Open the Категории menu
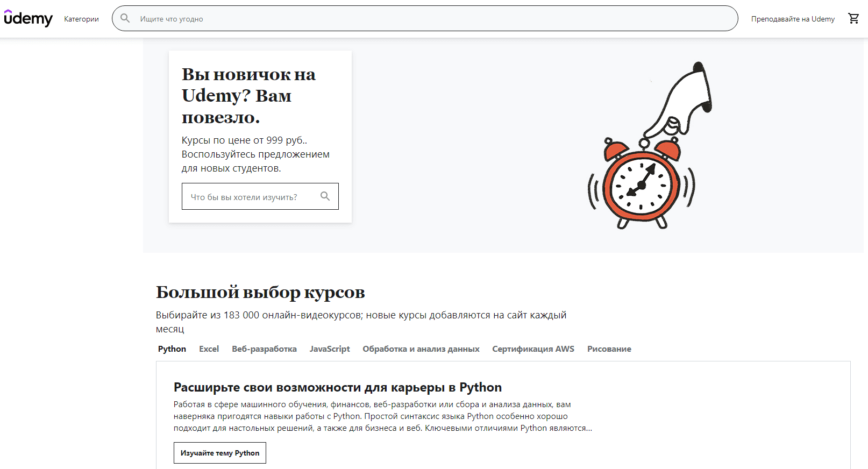Screen dimensions: 868x469 pos(81,19)
